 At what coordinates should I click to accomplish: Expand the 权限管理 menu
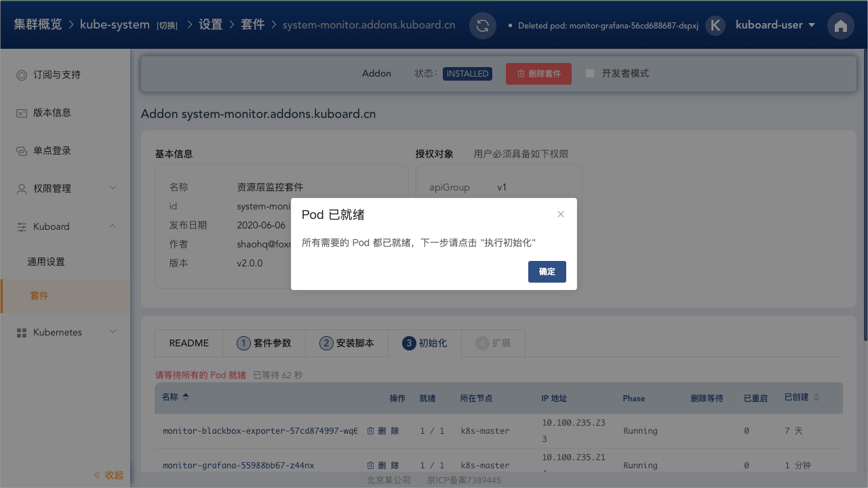tap(65, 188)
